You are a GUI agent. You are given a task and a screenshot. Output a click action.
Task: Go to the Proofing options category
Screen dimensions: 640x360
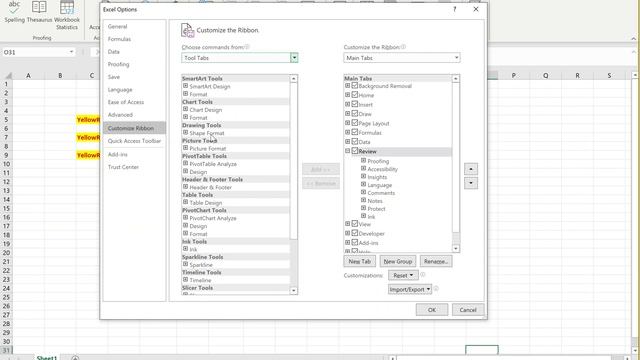tap(118, 64)
